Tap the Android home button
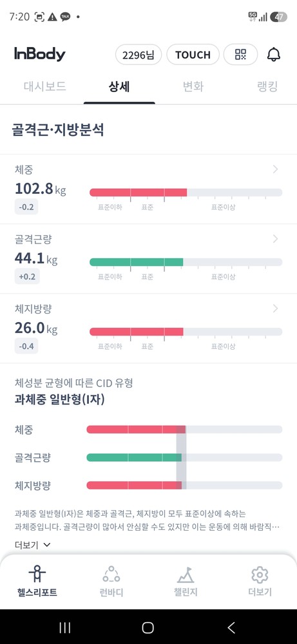 [x=148, y=627]
